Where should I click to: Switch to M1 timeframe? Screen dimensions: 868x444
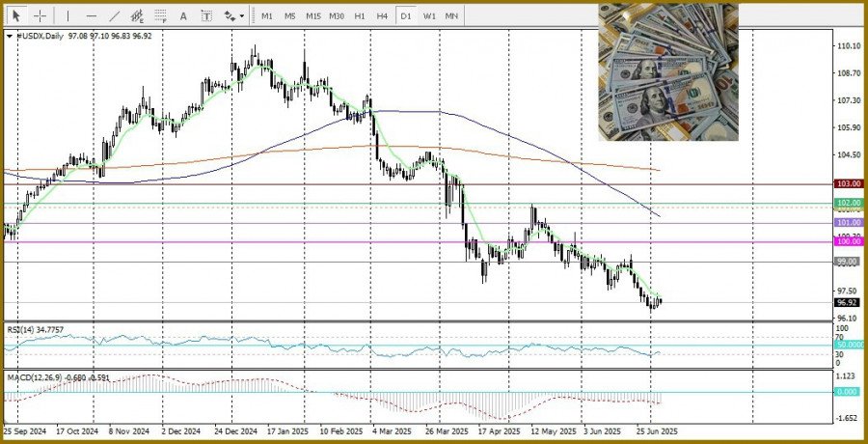click(x=267, y=16)
